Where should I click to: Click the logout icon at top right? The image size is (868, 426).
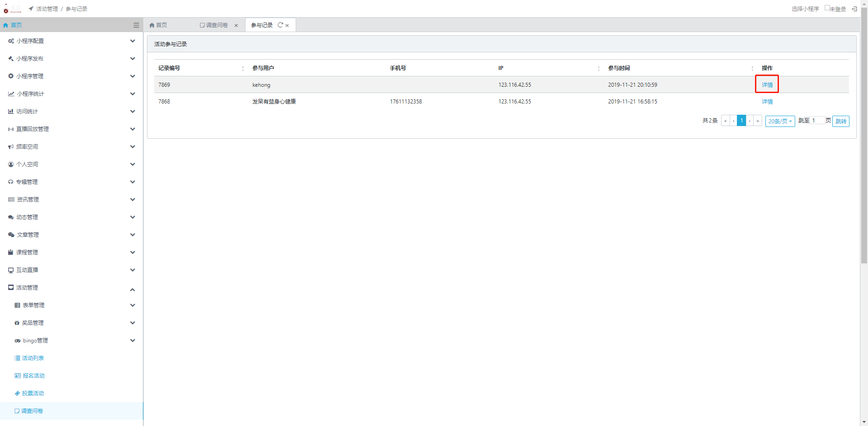click(x=854, y=9)
